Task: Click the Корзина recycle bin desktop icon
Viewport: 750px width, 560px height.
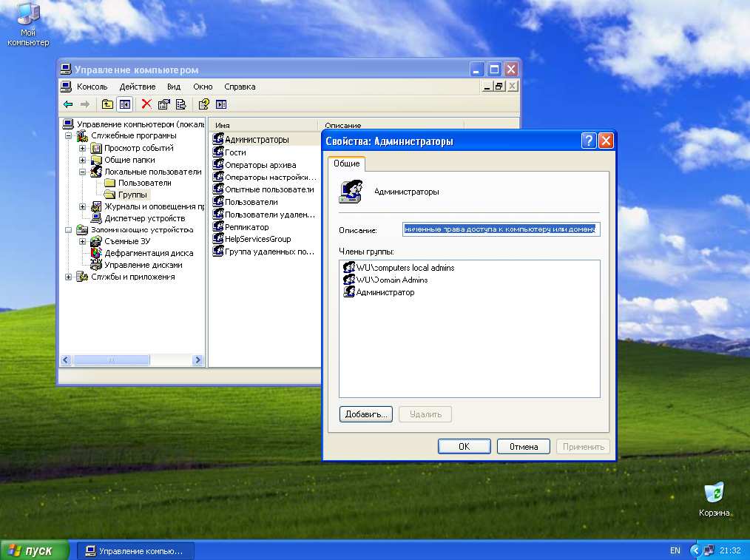Action: [714, 493]
